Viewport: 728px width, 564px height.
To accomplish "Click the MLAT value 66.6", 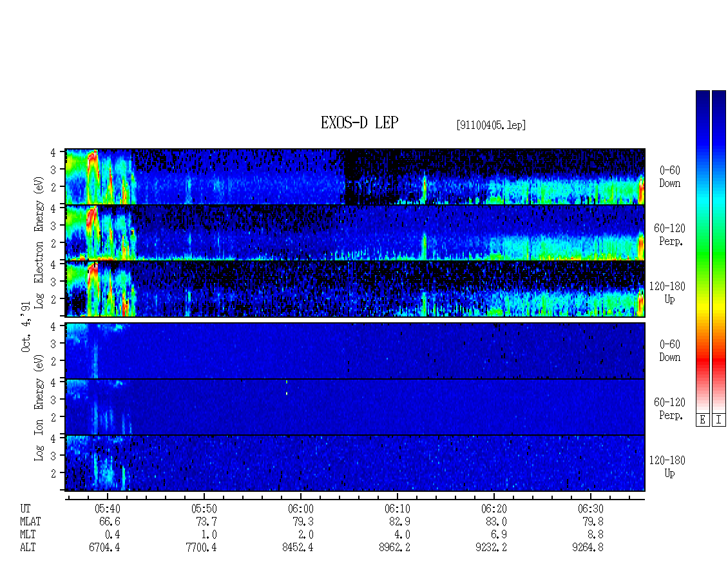I will tap(110, 521).
